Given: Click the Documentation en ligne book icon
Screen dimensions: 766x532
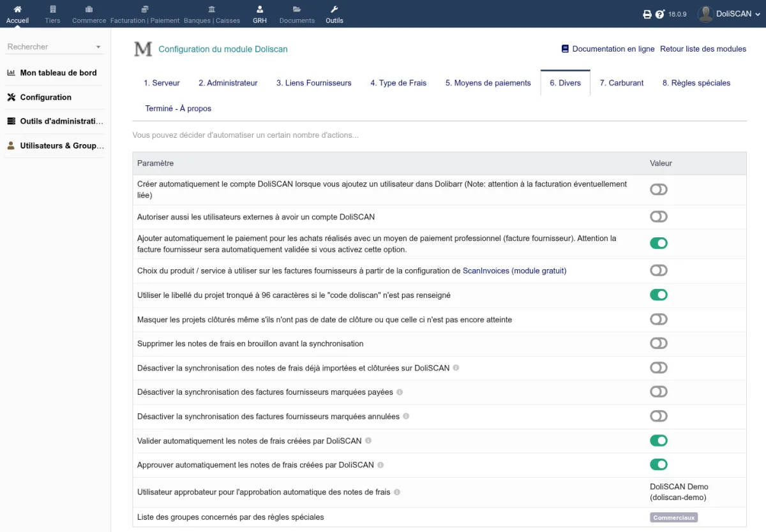Looking at the screenshot, I should (x=565, y=48).
